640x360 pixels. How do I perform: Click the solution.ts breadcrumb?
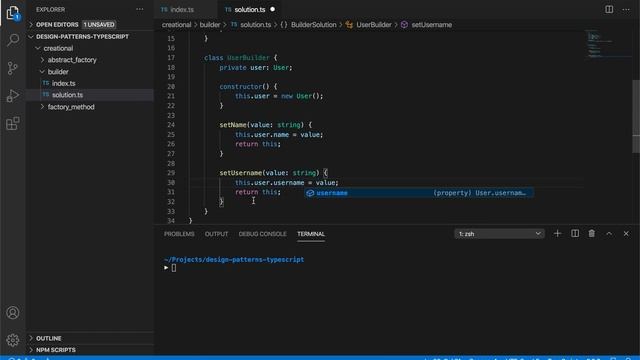click(256, 25)
